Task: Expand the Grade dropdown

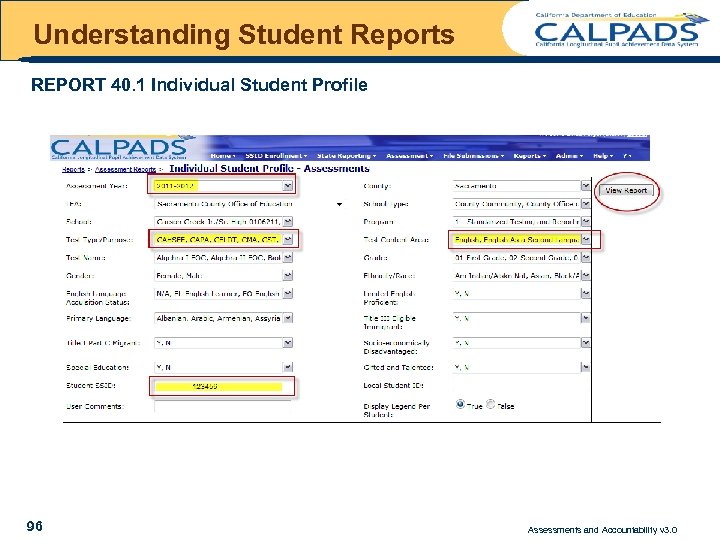Action: (585, 258)
